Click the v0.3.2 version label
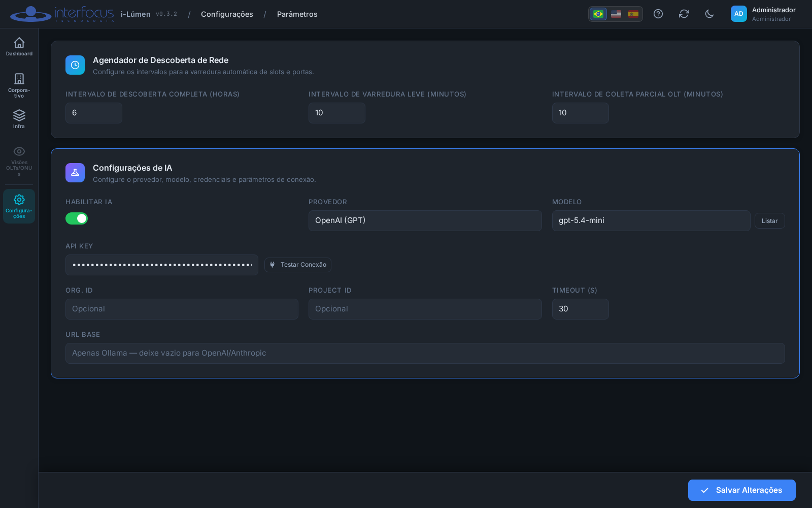 [x=166, y=14]
